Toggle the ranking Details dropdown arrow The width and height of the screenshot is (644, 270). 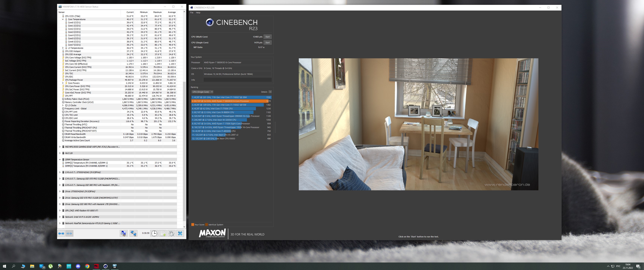(x=270, y=92)
